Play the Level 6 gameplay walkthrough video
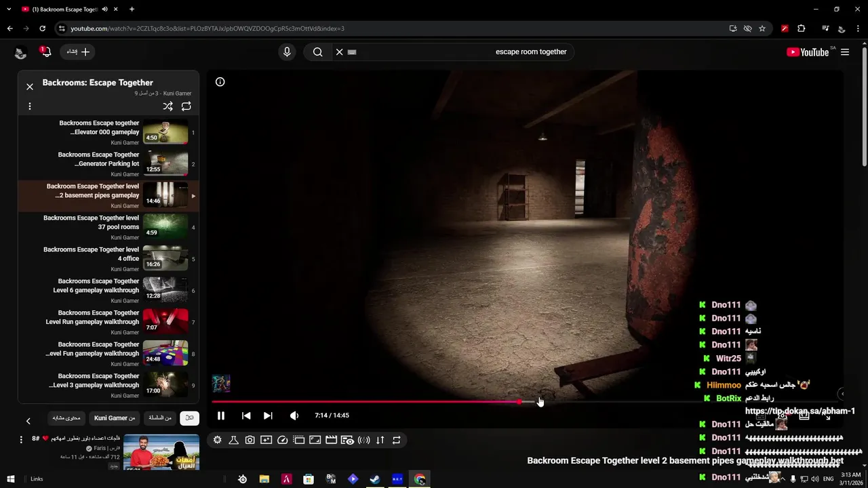The image size is (868, 488). [108, 290]
